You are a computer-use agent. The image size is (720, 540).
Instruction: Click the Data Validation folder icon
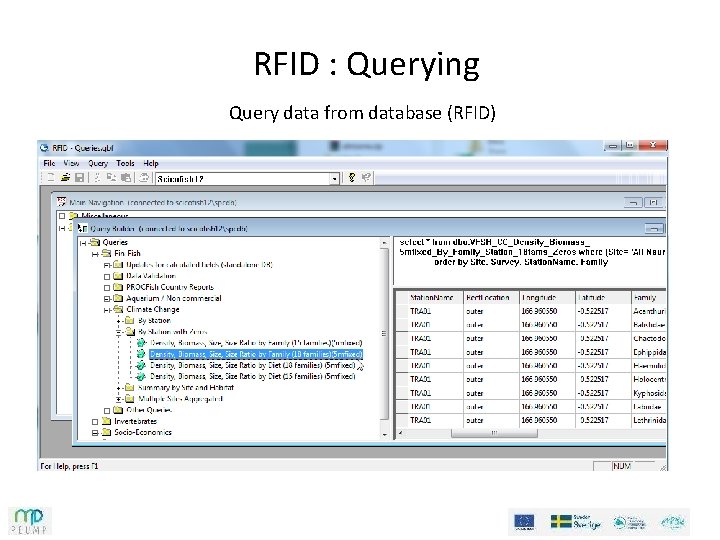pyautogui.click(x=118, y=276)
